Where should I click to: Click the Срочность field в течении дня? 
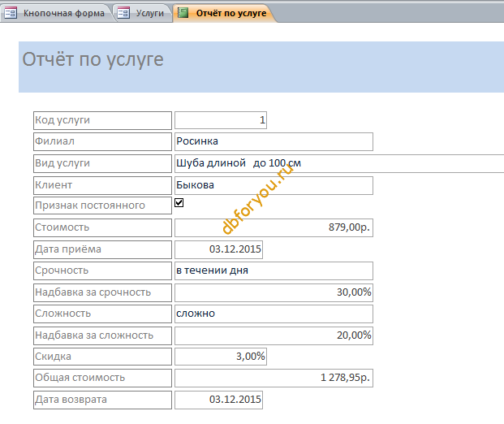[x=274, y=270]
